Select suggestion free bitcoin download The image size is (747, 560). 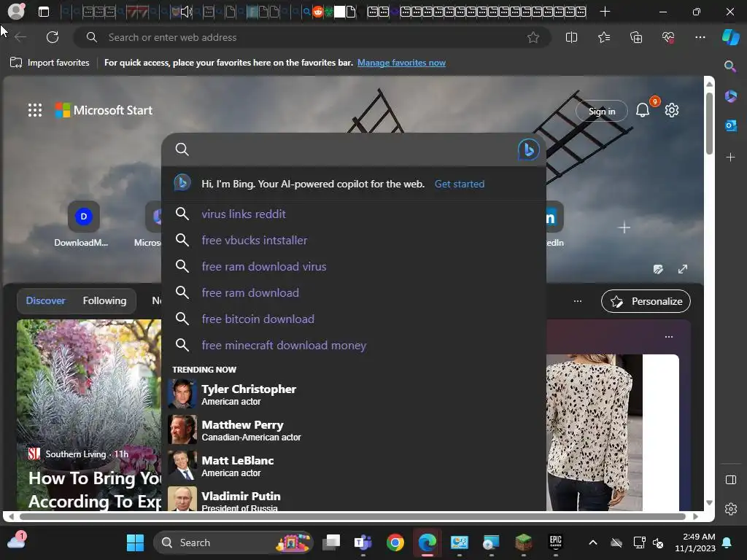point(354,319)
